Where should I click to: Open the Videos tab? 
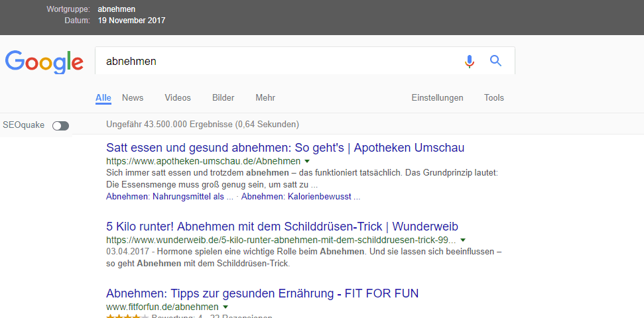[178, 97]
